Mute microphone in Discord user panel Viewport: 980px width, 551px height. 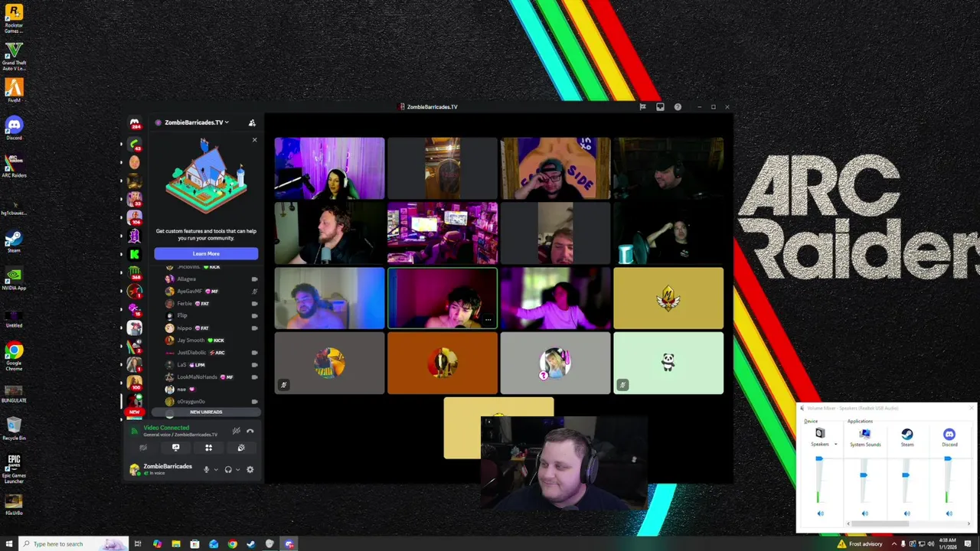coord(206,469)
